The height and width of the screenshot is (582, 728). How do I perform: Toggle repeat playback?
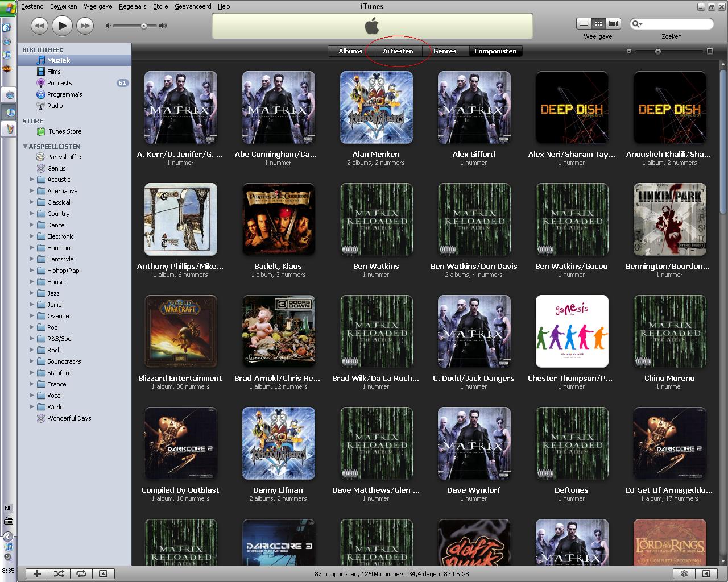click(x=81, y=574)
